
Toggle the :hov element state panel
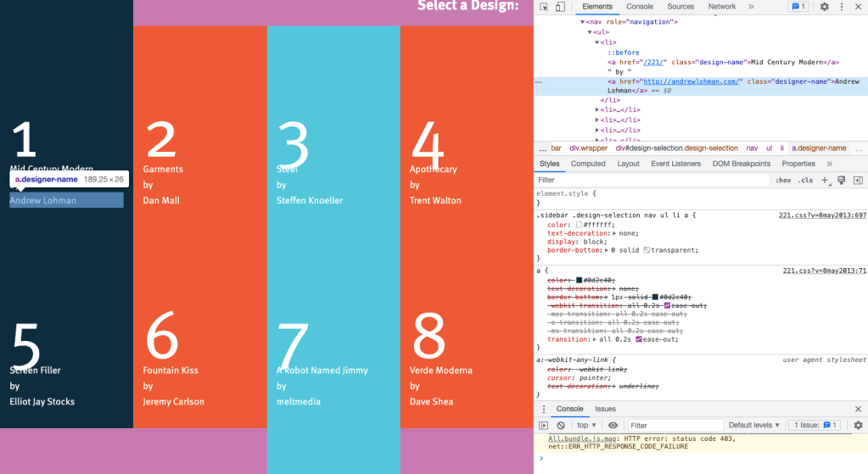782,181
